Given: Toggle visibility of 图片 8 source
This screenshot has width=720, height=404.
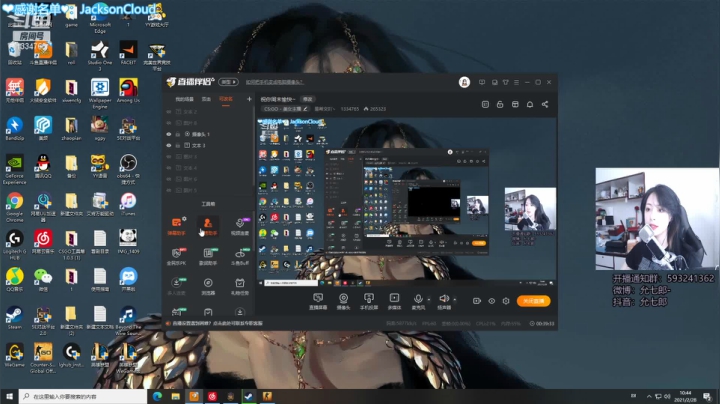Looking at the screenshot, I should (x=169, y=123).
